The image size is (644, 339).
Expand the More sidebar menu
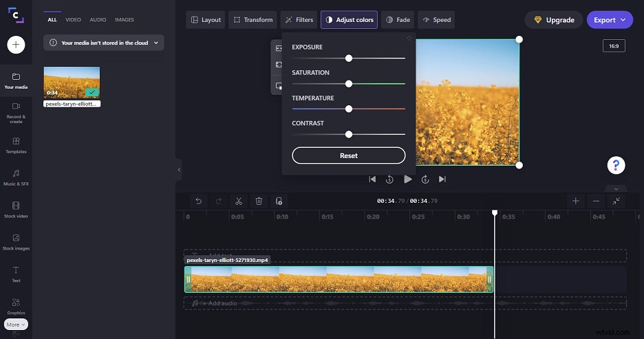(x=16, y=325)
